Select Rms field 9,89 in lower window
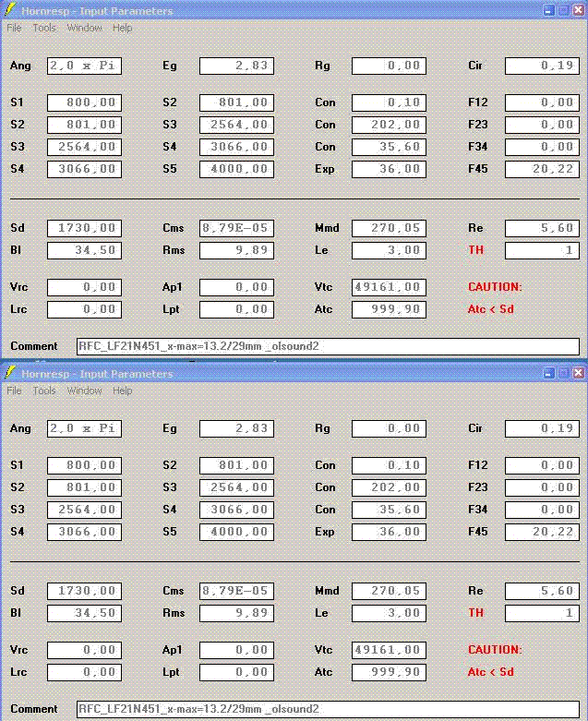The width and height of the screenshot is (588, 721). pos(236,613)
